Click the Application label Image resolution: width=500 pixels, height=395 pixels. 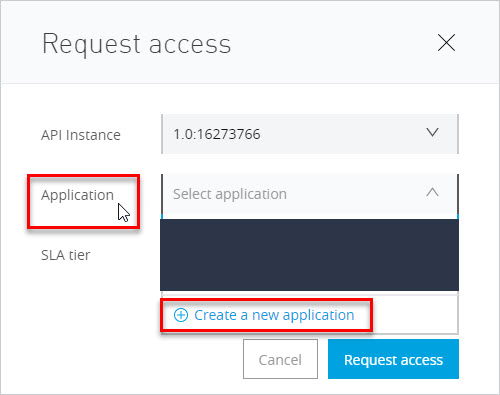click(77, 195)
